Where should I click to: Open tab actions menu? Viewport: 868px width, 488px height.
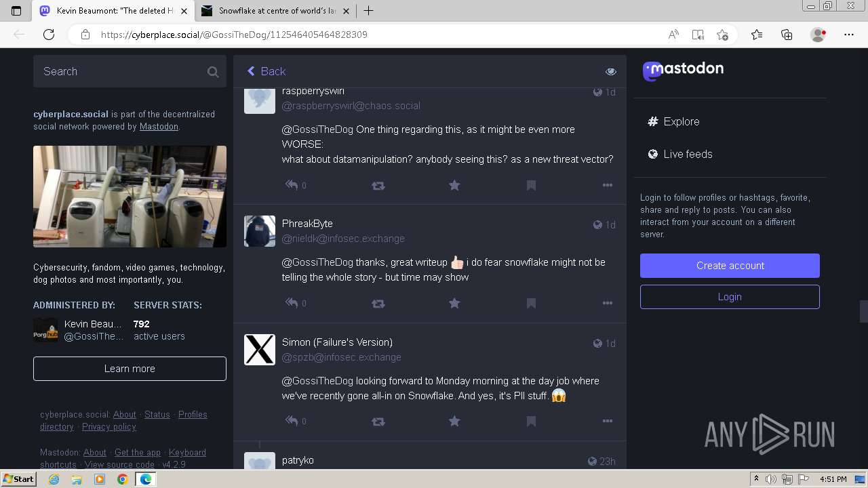(16, 11)
